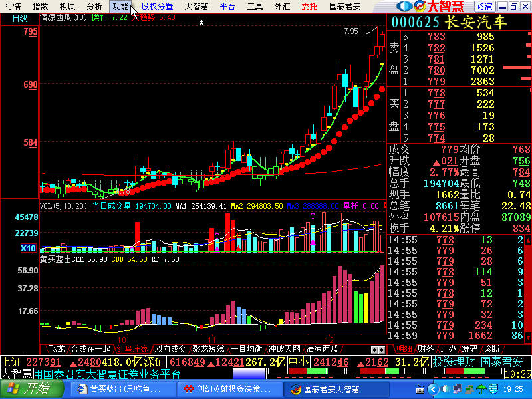Switch to the 一目均衡 indicator tab
532x399 pixels.
[x=246, y=349]
